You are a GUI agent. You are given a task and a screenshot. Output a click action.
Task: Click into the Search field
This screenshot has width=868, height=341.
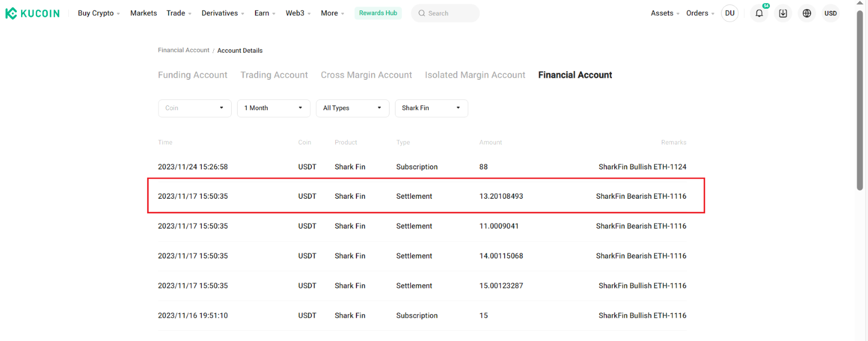[x=445, y=14]
